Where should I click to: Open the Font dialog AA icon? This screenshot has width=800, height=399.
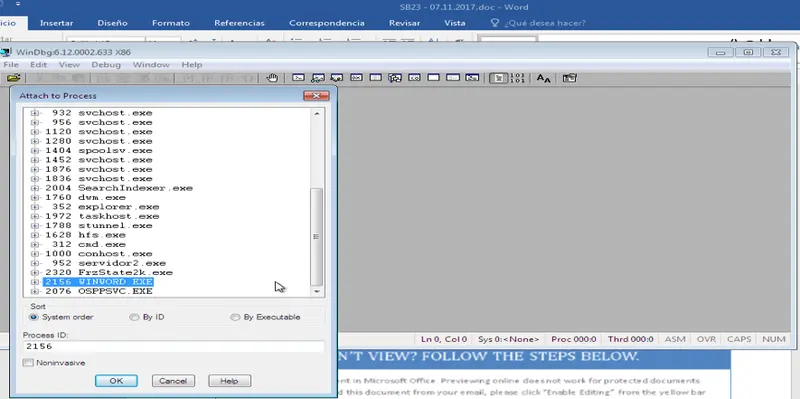pos(543,78)
